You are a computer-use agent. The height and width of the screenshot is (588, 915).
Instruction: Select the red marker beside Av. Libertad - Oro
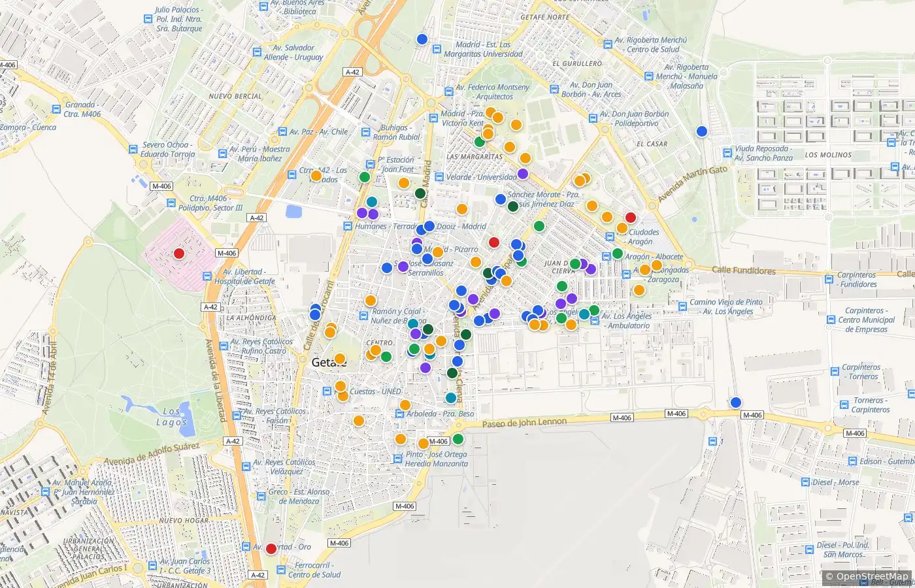[271, 548]
